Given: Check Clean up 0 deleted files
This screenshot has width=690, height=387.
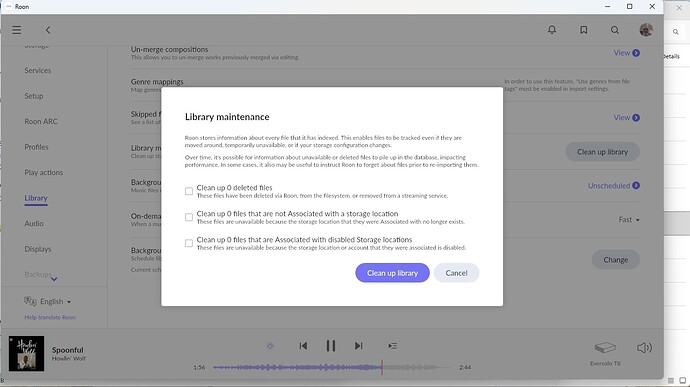Looking at the screenshot, I should tap(189, 191).
